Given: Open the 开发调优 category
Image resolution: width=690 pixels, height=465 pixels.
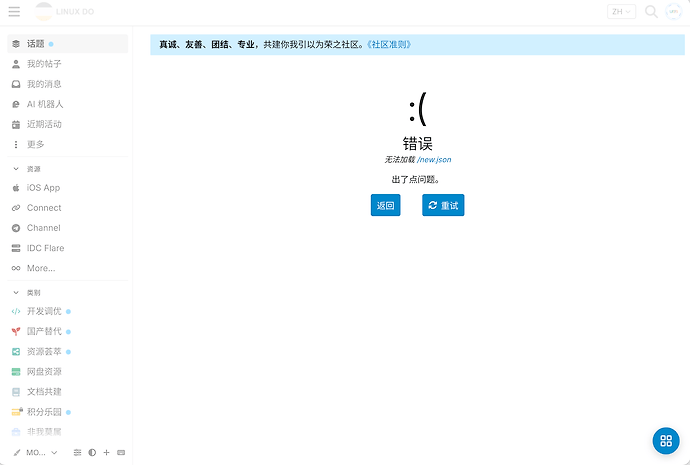Looking at the screenshot, I should click(x=67, y=311).
